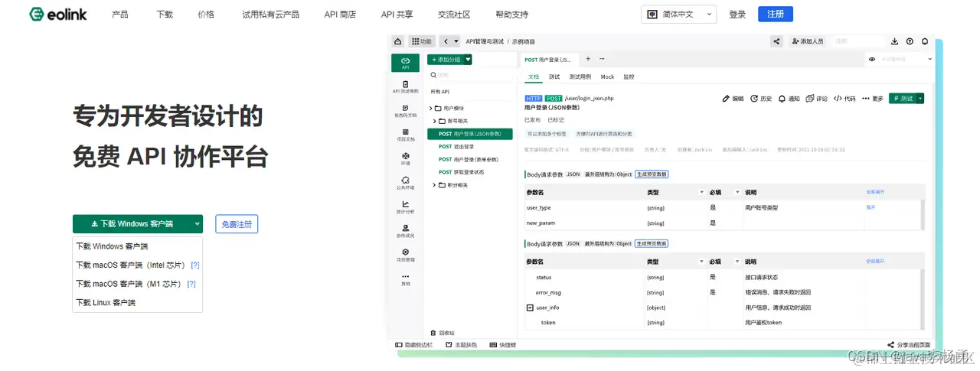980x371 pixels.
Task: Click the 登录 link
Action: click(737, 15)
